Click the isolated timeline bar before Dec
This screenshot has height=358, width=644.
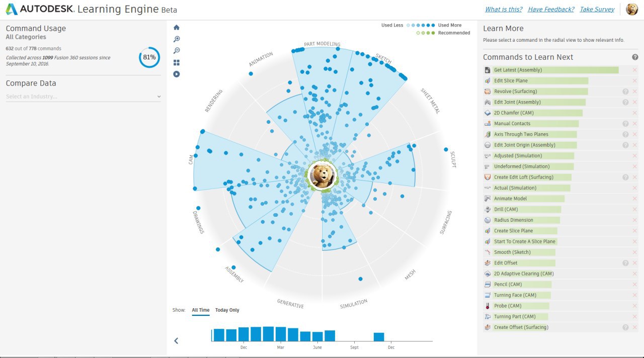point(379,337)
